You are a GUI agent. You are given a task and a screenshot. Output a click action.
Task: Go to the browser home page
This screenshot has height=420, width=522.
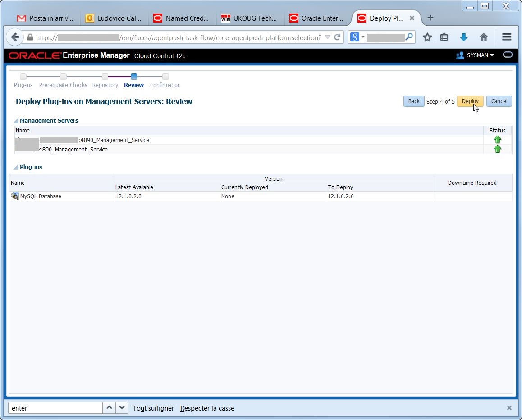click(x=483, y=37)
